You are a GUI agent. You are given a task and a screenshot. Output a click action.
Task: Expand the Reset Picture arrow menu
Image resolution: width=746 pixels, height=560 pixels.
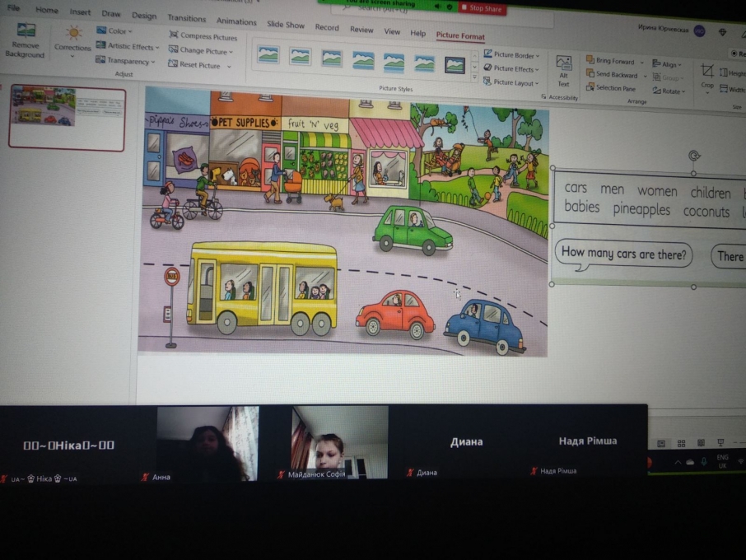(229, 67)
